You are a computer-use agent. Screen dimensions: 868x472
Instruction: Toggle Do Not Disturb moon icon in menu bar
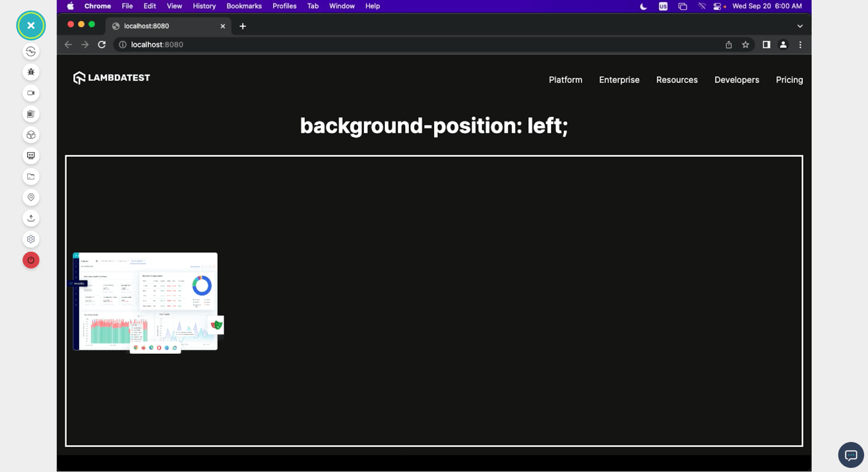click(643, 7)
